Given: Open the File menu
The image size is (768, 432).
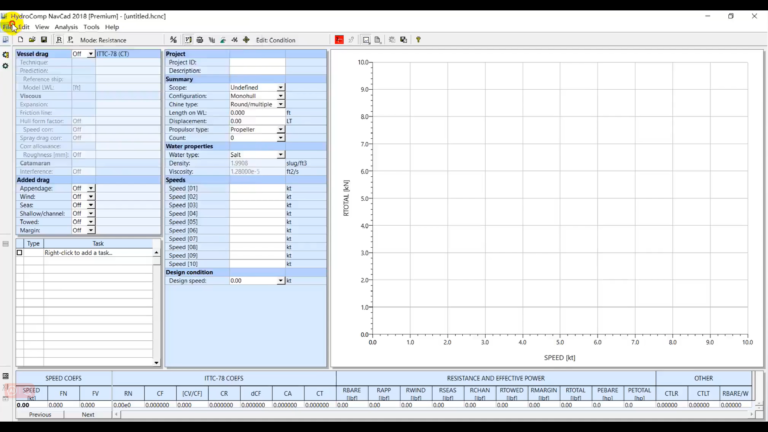Looking at the screenshot, I should click(x=7, y=27).
